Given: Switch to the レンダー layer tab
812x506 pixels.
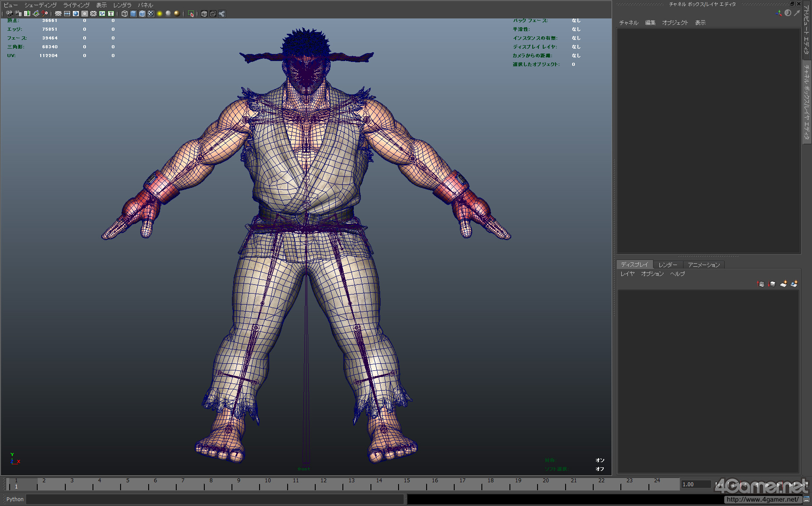Looking at the screenshot, I should coord(668,265).
